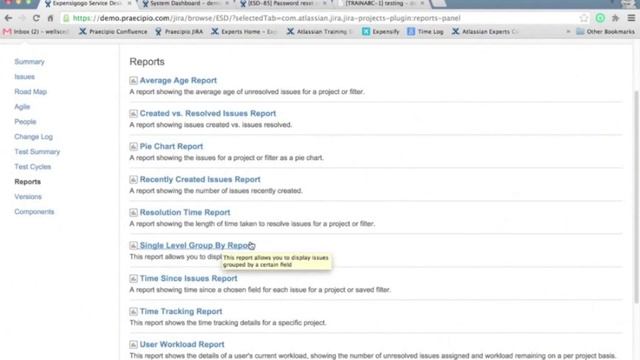The height and width of the screenshot is (360, 640).
Task: Select the Reports sidebar item
Action: pos(27,182)
